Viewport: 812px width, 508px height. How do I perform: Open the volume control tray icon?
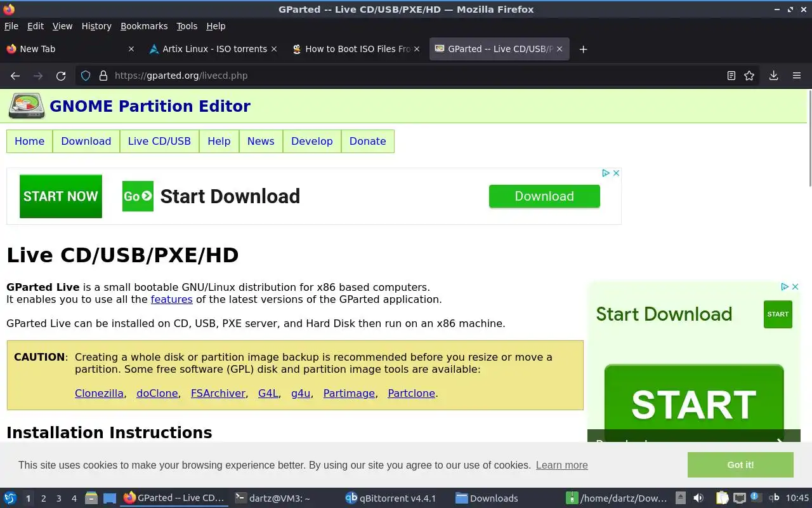pos(698,498)
